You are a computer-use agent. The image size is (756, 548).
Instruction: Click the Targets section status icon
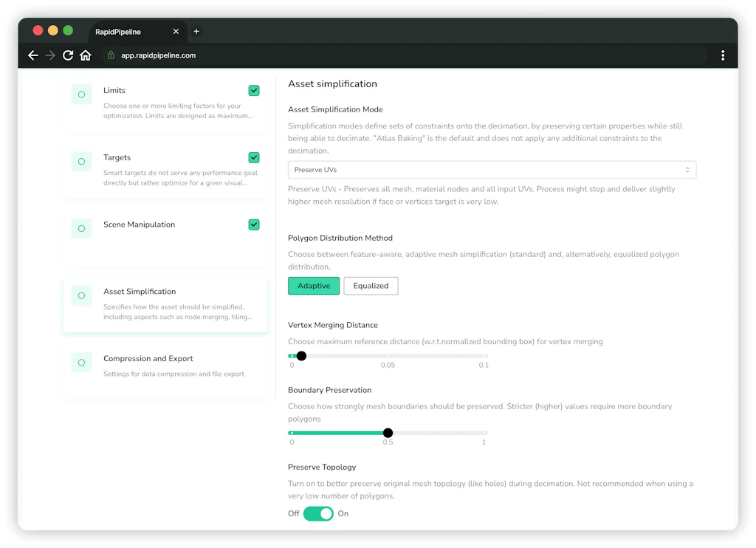tap(81, 162)
